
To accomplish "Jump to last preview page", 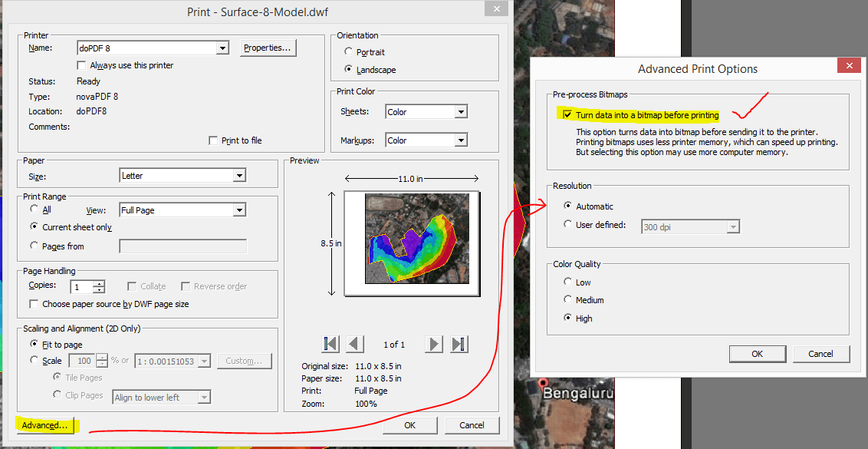I will click(x=459, y=344).
